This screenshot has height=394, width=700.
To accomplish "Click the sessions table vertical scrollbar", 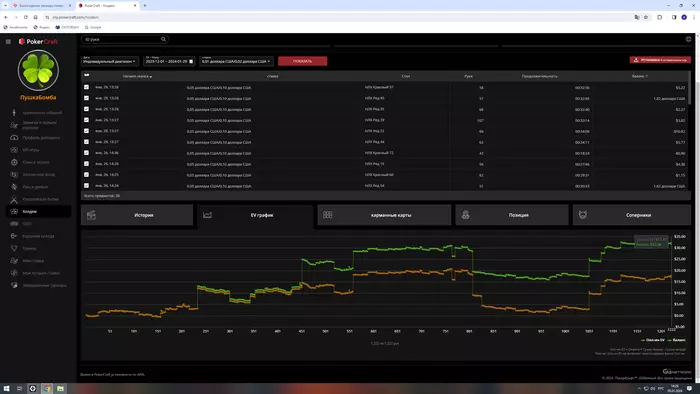I will [x=689, y=87].
